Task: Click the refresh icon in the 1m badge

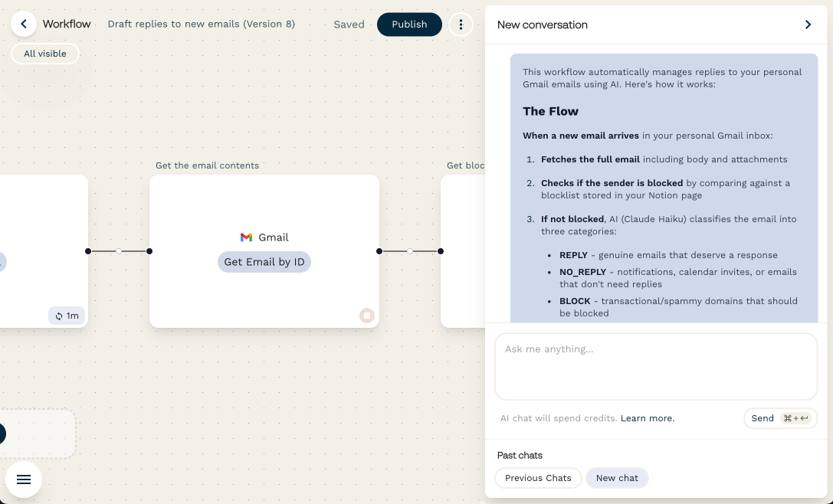Action: click(x=59, y=315)
